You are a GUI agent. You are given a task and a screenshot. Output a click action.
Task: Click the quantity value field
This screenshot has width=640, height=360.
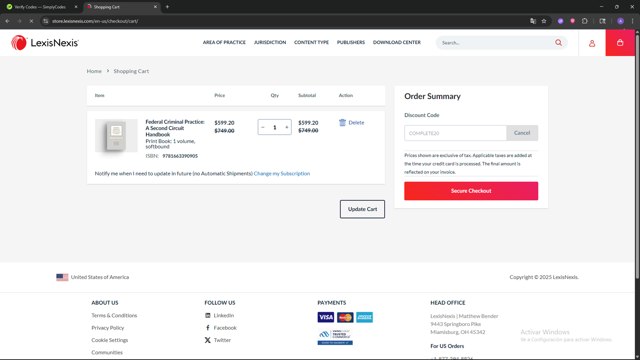[275, 127]
